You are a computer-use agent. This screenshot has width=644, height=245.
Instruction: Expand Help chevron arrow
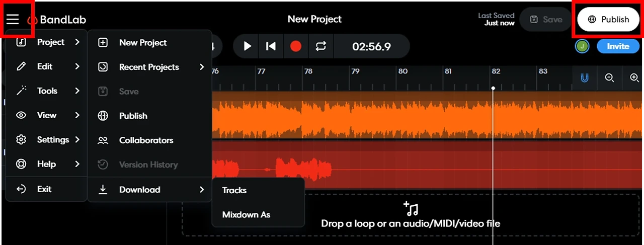tap(77, 164)
